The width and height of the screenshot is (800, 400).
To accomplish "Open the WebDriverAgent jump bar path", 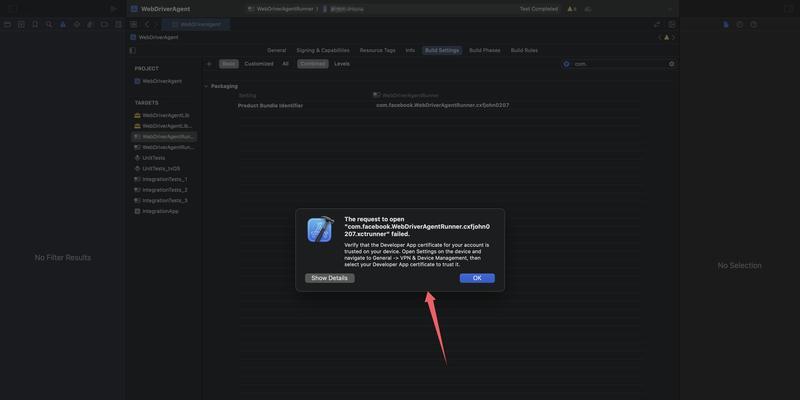I will [x=155, y=37].
